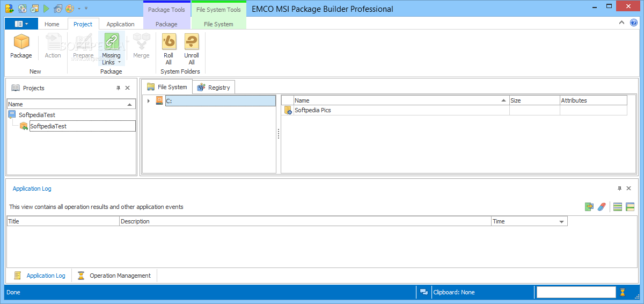Click the camera snapshot quick access icon

pos(58,9)
